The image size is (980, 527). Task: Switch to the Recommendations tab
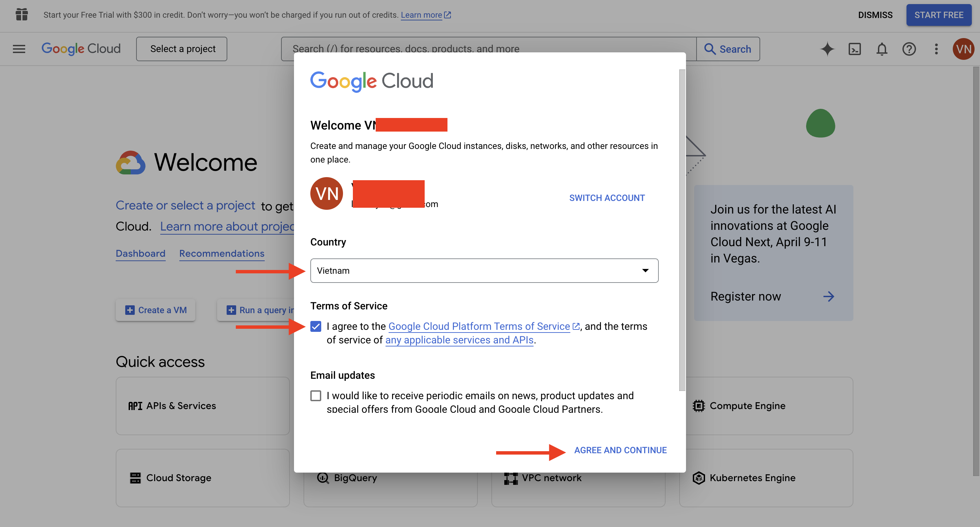(x=222, y=254)
